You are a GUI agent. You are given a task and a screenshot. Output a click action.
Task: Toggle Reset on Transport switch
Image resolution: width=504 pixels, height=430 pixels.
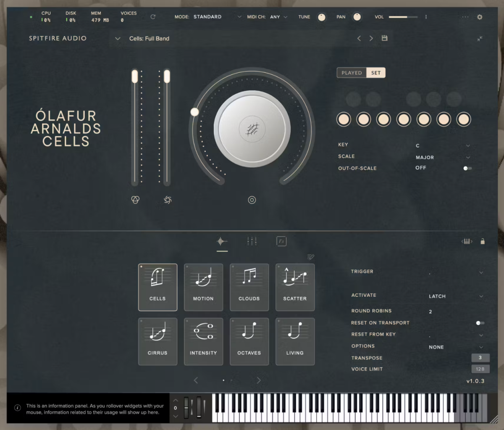tap(480, 323)
